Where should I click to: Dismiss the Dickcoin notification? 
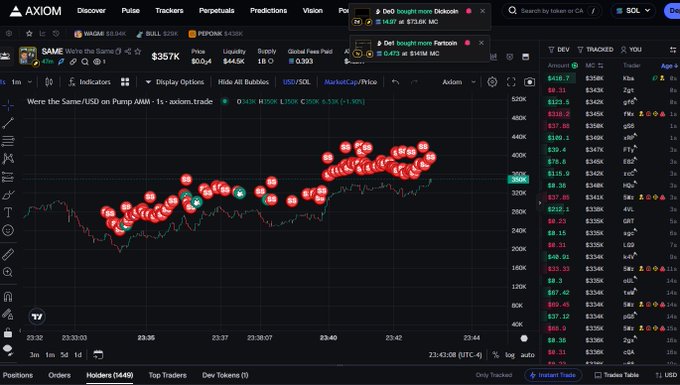pyautogui.click(x=483, y=11)
